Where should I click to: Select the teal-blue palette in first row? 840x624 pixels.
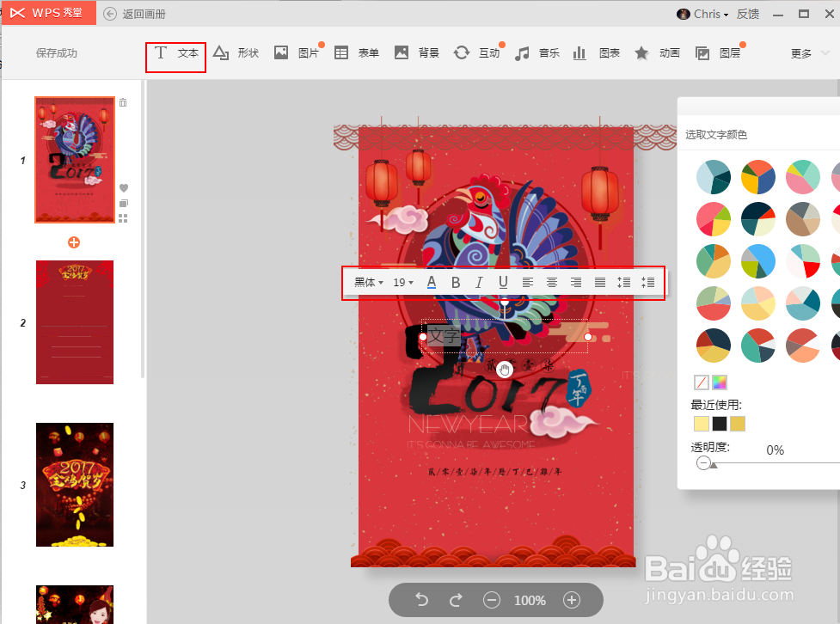tap(714, 177)
